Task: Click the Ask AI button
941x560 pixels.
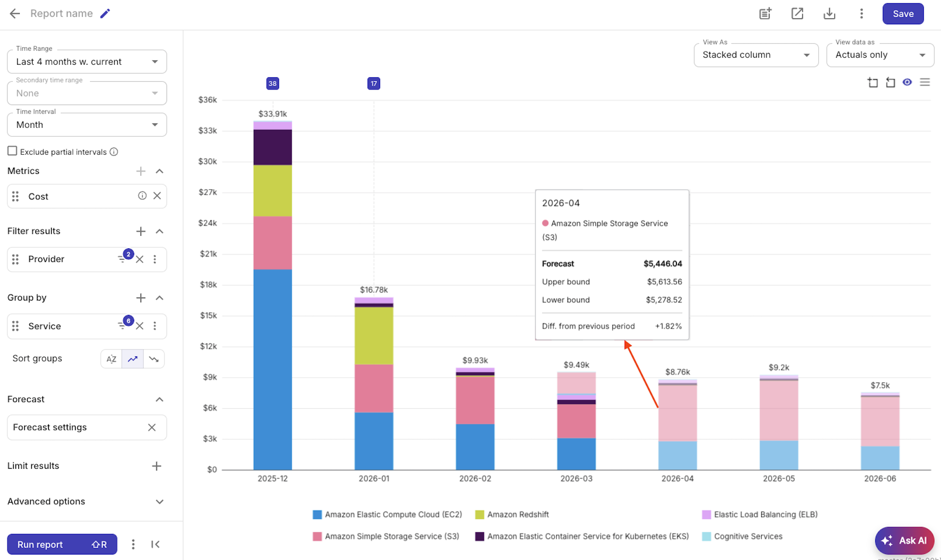Action: coord(904,540)
